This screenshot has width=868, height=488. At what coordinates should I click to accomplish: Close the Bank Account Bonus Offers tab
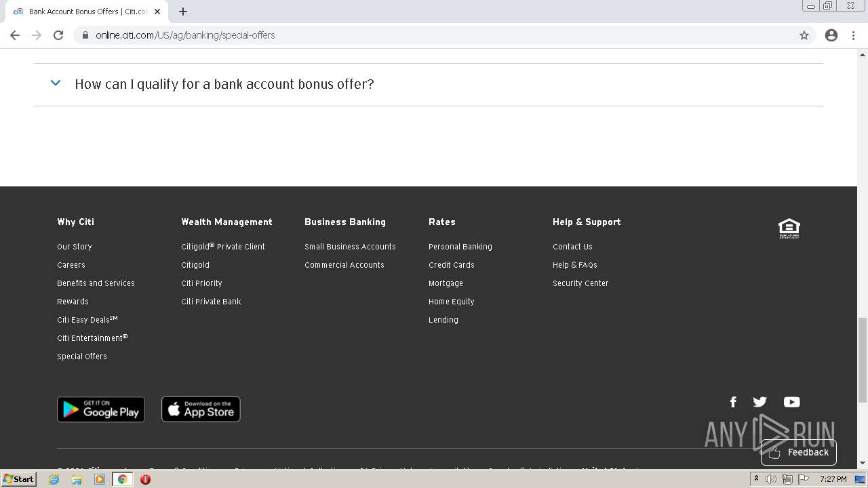coord(157,12)
